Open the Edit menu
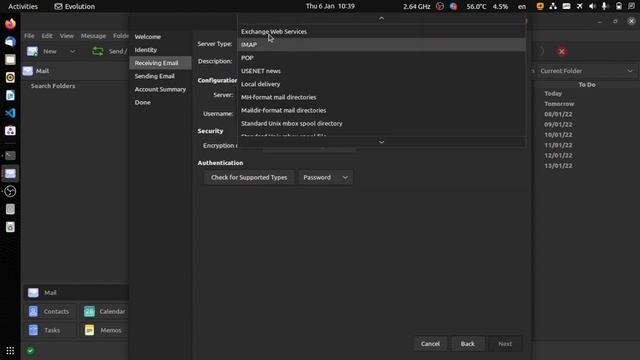Image resolution: width=640 pixels, height=360 pixels. coord(47,36)
